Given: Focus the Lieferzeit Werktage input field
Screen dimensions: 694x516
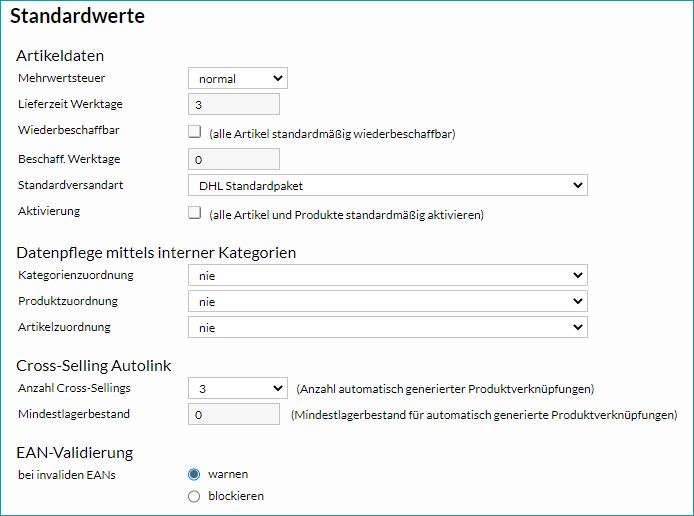Looking at the screenshot, I should [234, 104].
